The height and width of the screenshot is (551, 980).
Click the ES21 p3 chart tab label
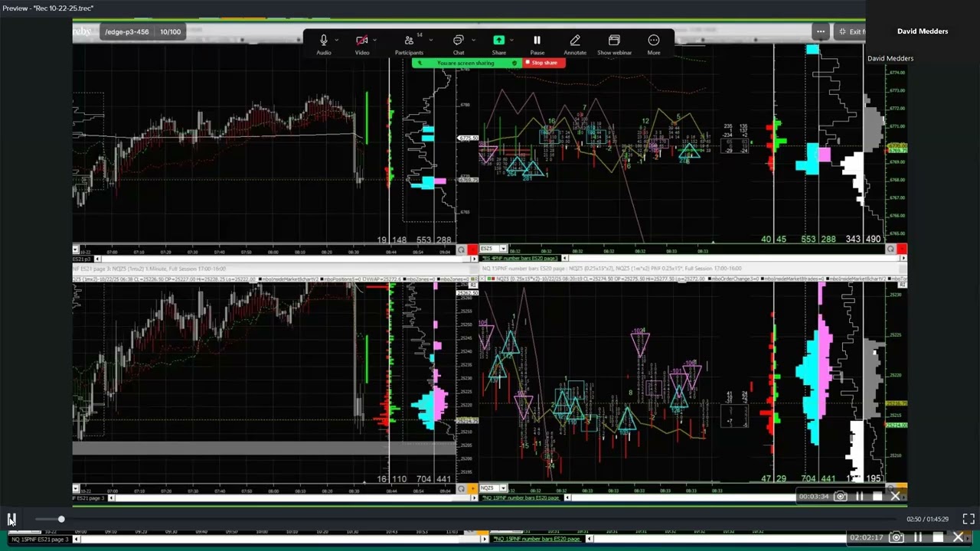82,259
